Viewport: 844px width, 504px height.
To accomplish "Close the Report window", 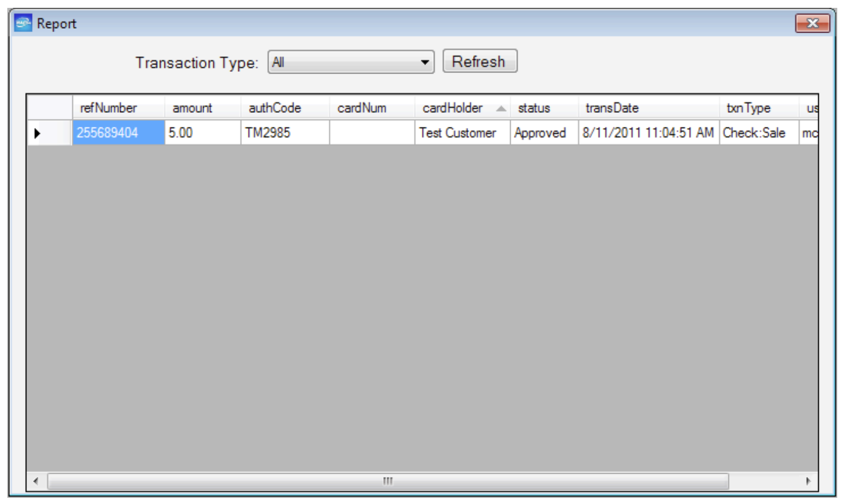I will click(811, 23).
